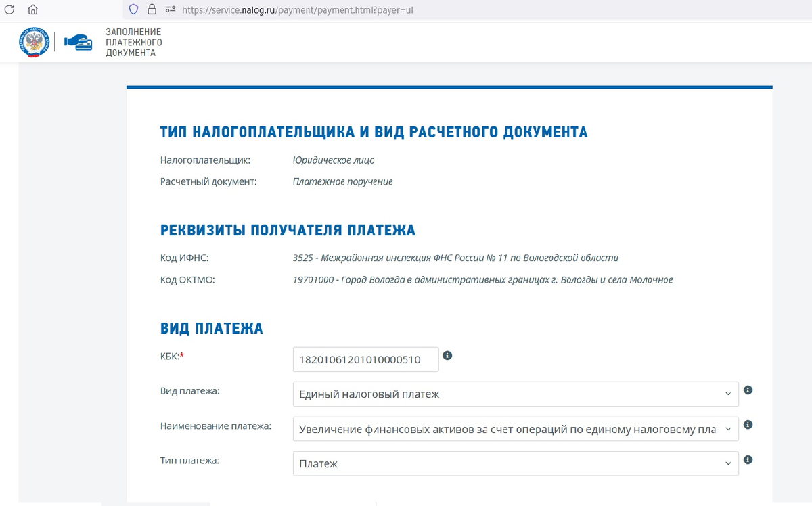Click the browser address bar URL
The width and height of the screenshot is (812, 506).
pyautogui.click(x=298, y=9)
